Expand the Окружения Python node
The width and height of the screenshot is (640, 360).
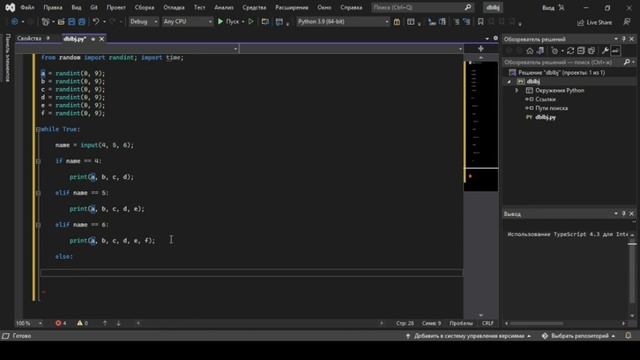pyautogui.click(x=517, y=91)
